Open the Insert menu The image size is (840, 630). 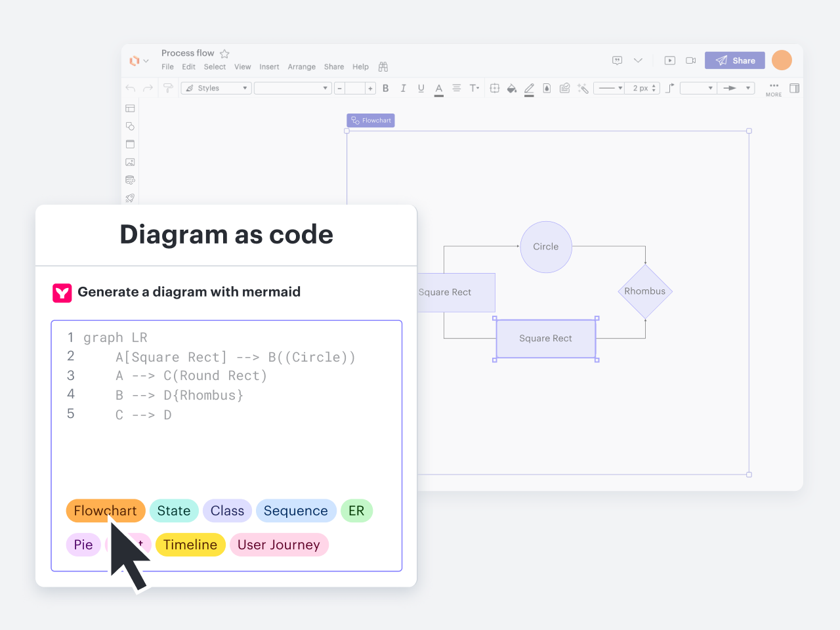point(269,67)
